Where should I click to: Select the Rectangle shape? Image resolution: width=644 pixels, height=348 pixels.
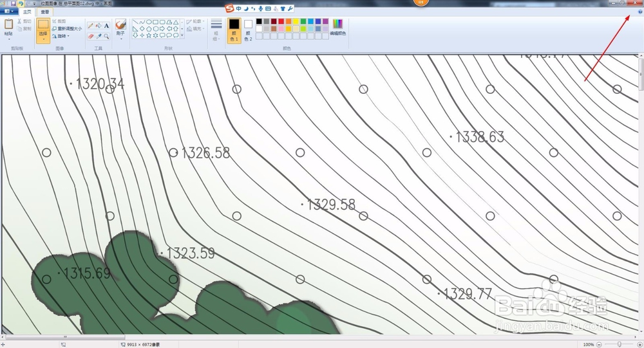(156, 22)
